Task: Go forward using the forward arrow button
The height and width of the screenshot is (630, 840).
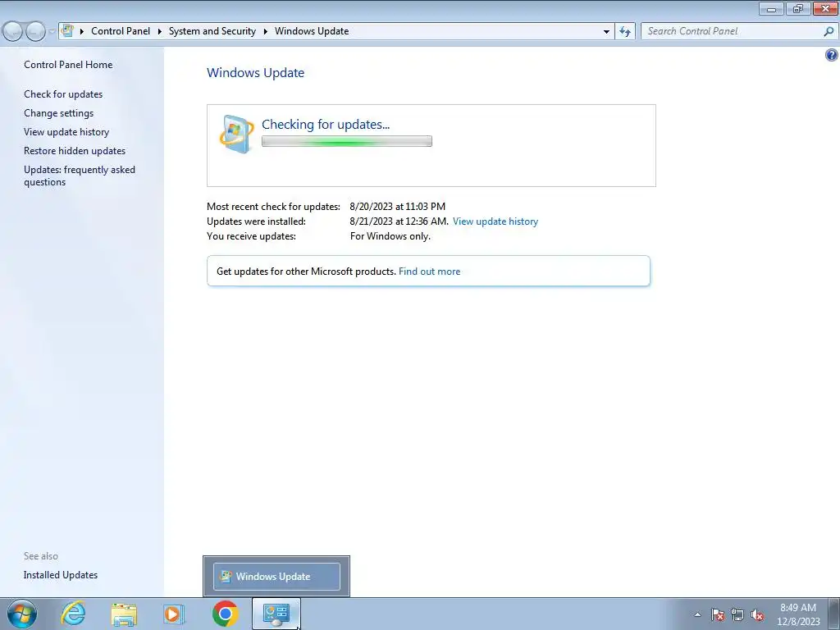Action: [x=35, y=31]
